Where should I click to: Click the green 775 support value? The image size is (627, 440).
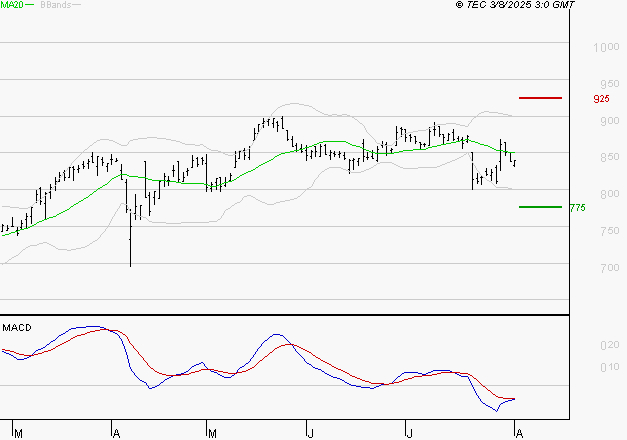[x=577, y=208]
